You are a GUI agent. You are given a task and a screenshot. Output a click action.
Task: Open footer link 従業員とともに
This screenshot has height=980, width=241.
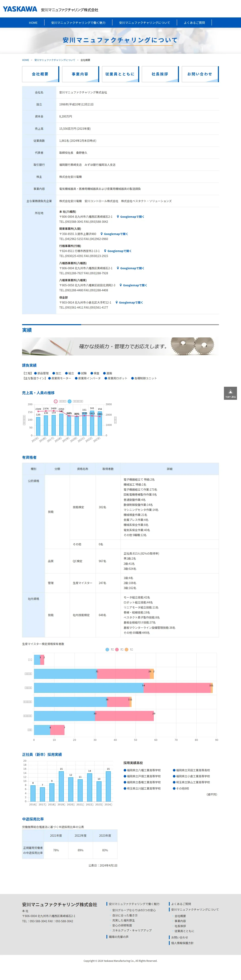coord(185,931)
